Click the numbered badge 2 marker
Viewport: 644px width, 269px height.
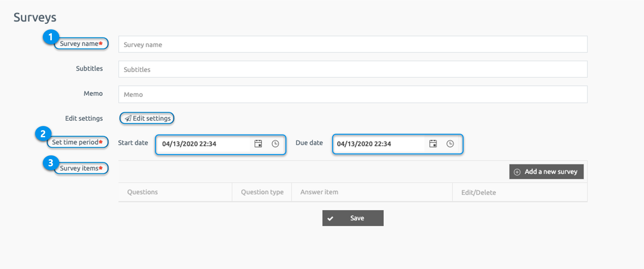[43, 134]
